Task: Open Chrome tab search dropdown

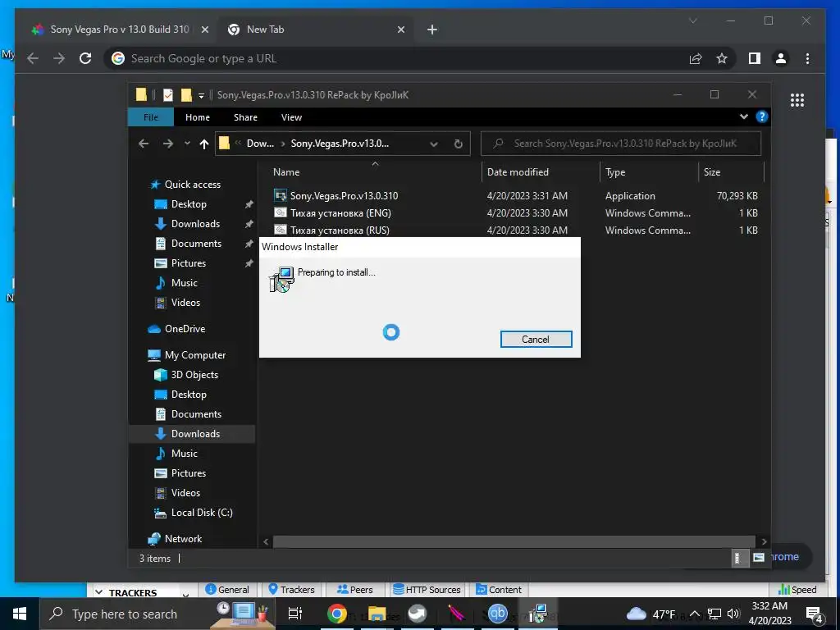Action: [692, 21]
